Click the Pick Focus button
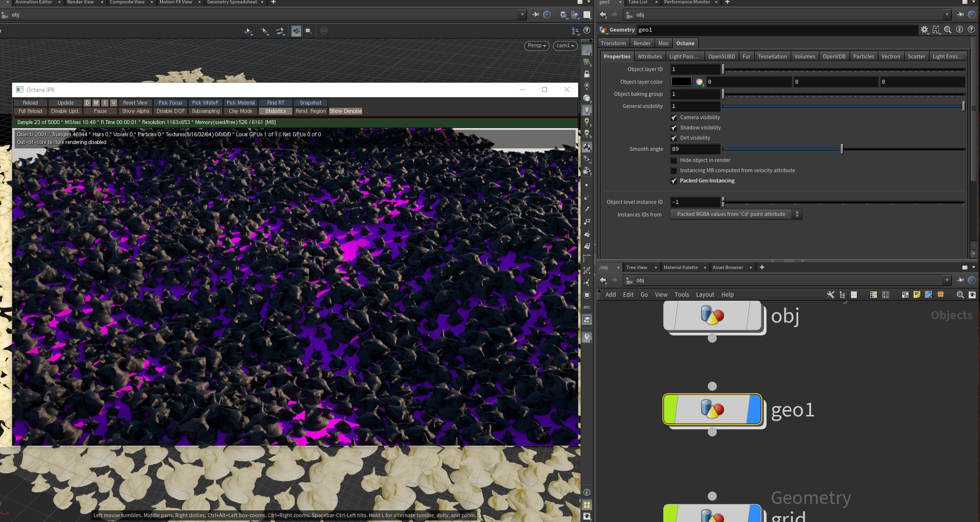The height and width of the screenshot is (522, 980). coord(170,103)
